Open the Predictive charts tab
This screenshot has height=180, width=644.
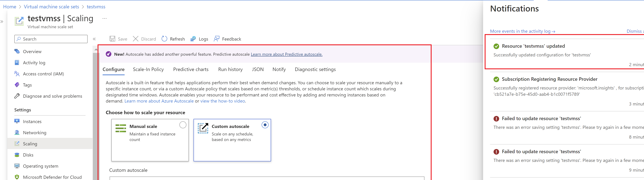point(191,70)
